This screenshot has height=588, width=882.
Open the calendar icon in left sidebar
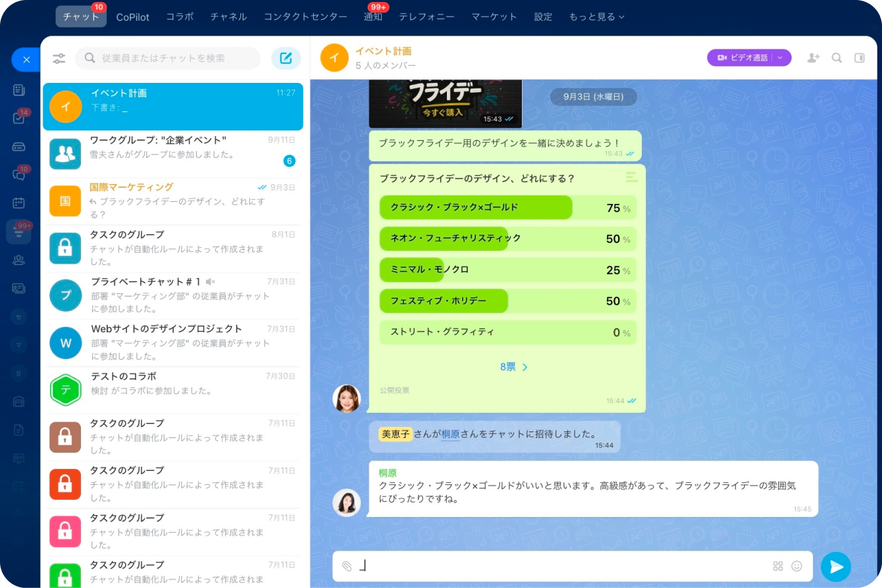tap(19, 203)
